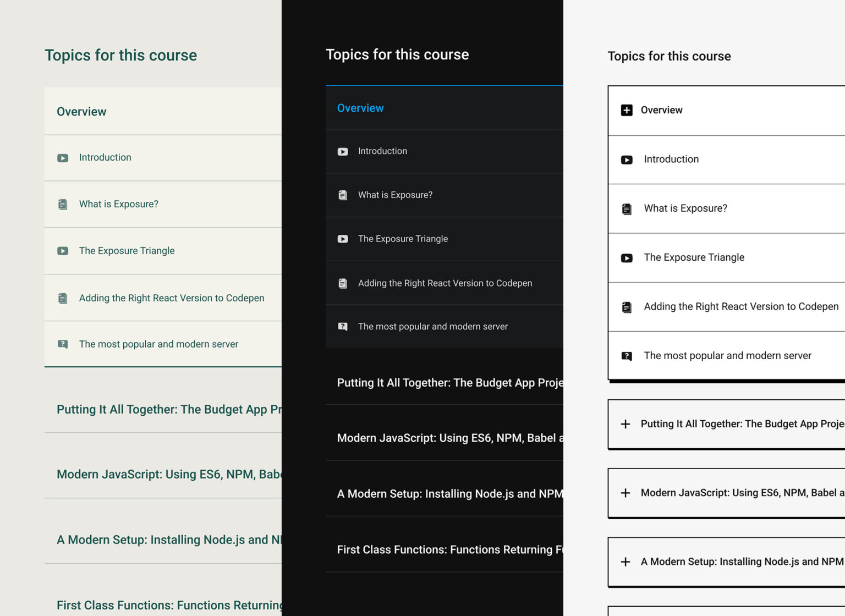Collapse the Overview section using the plus-square icon

pos(627,110)
